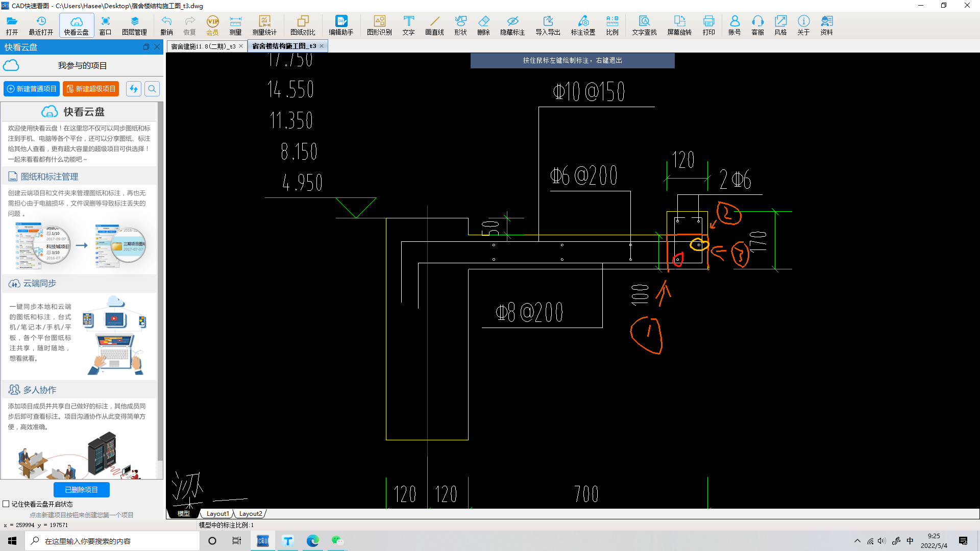Click 新建普通项目 button

32,89
